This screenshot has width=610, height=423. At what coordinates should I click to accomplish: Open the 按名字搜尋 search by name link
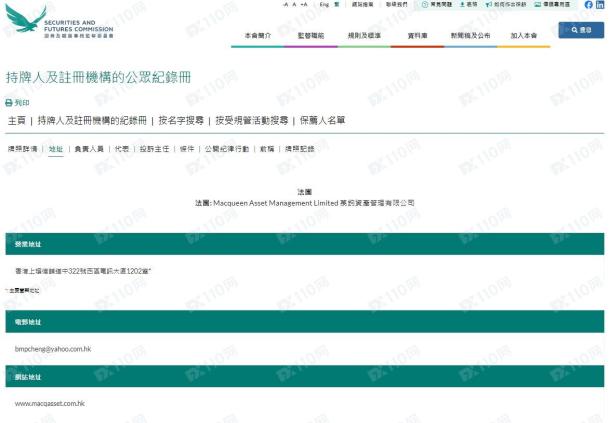pos(181,121)
